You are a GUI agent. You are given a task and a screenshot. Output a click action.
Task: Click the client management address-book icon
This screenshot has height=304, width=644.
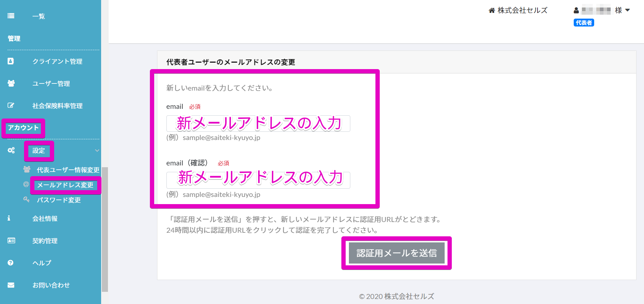tap(11, 61)
